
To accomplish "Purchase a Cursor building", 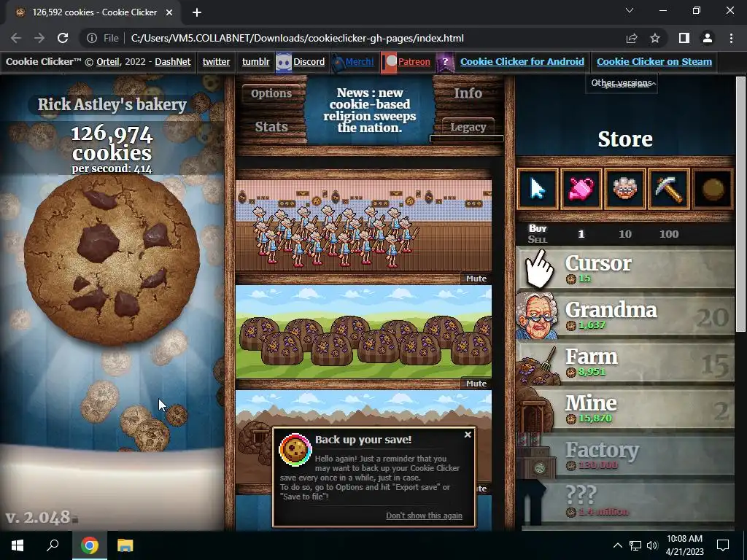I will 625,269.
